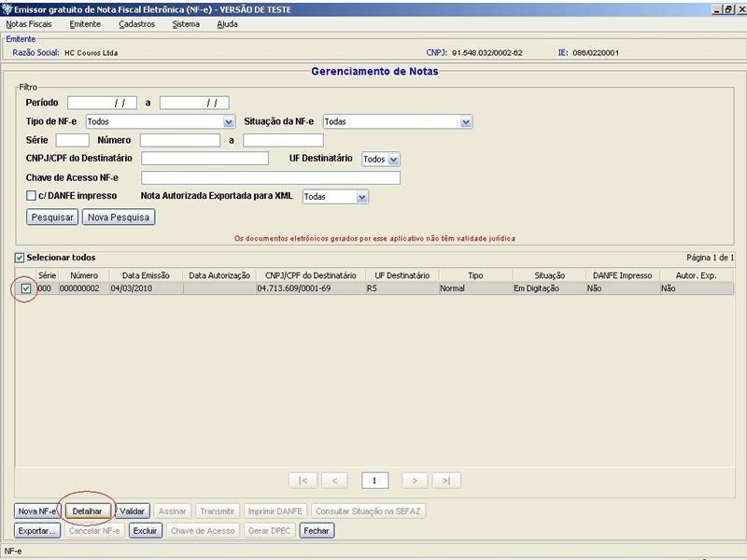Click the Período start date field
Viewport: 747px width, 560px height.
tap(102, 103)
